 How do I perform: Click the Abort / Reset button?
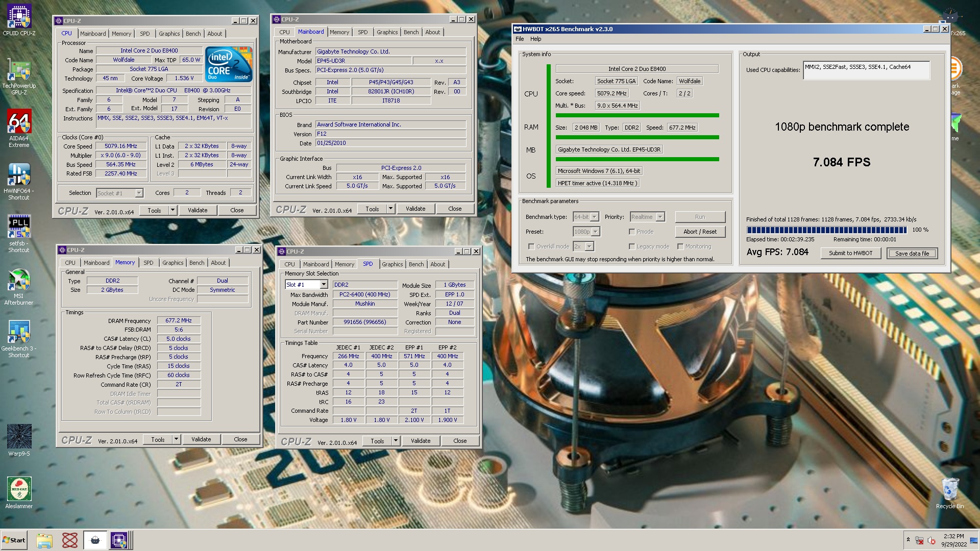[700, 232]
